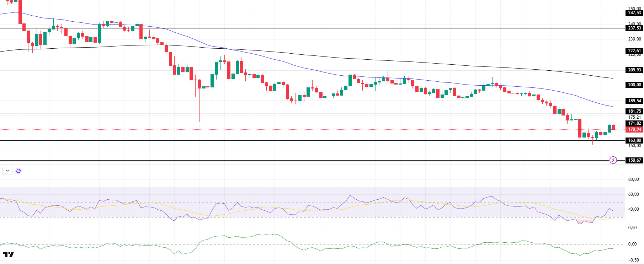Expand the indicator legend chevron dropdown
644x264 pixels.
point(7,171)
